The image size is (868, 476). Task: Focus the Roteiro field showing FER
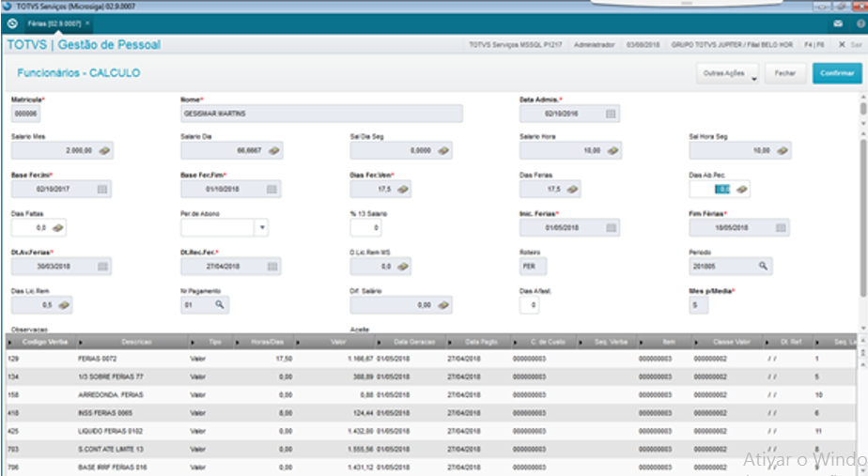pyautogui.click(x=533, y=267)
